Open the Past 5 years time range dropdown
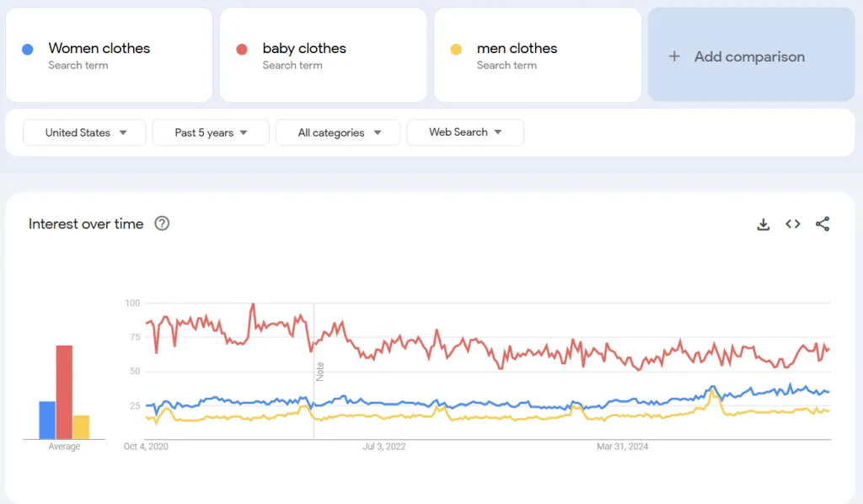Screen dimensions: 863x504 211,132
